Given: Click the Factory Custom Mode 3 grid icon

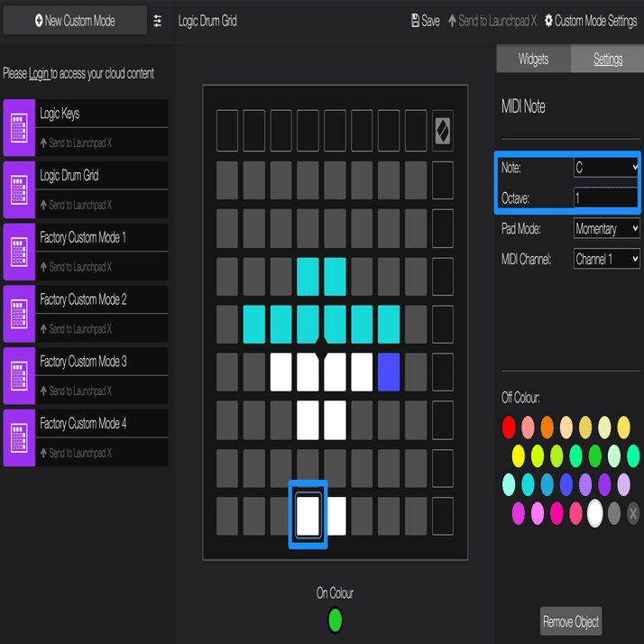Looking at the screenshot, I should coord(19,376).
